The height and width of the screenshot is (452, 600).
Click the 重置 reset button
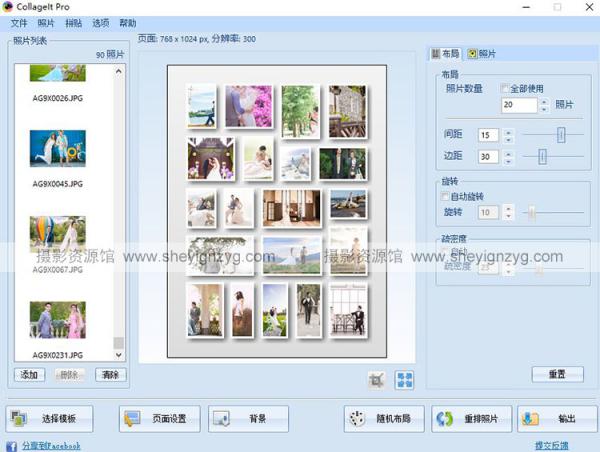(x=557, y=374)
